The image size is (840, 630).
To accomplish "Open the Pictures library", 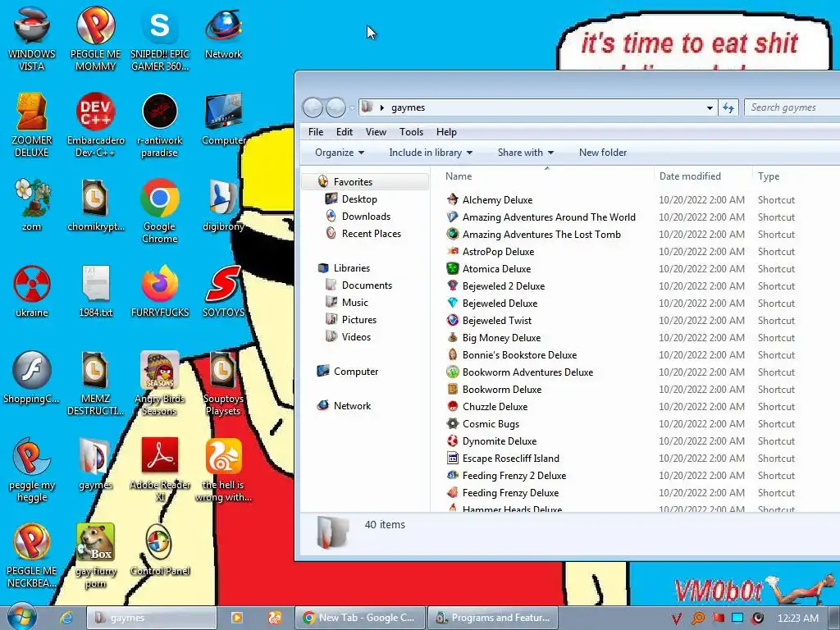I will (x=359, y=320).
